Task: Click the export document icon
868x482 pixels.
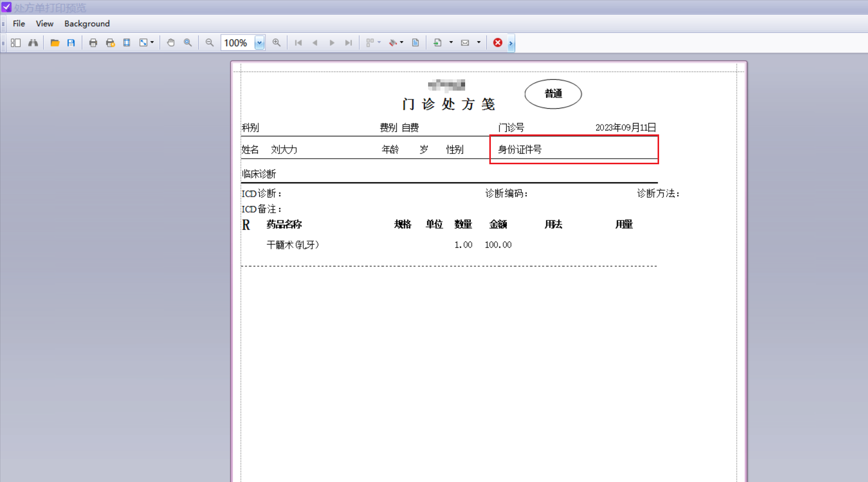Action: [x=437, y=43]
